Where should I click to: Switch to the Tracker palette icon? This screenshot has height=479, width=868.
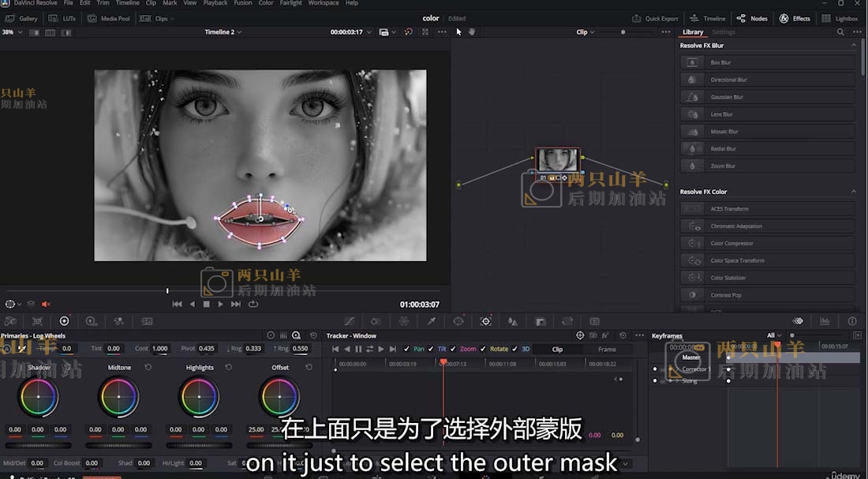pyautogui.click(x=485, y=321)
